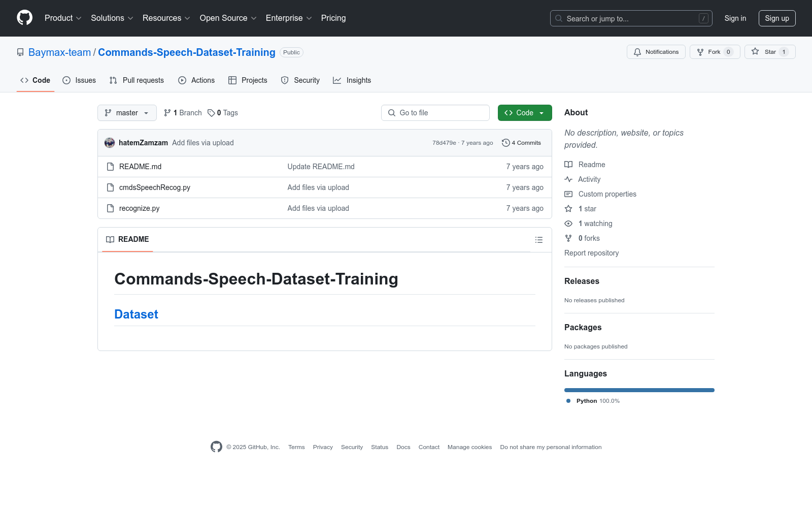
Task: Click the book icon in README tab
Action: point(110,239)
